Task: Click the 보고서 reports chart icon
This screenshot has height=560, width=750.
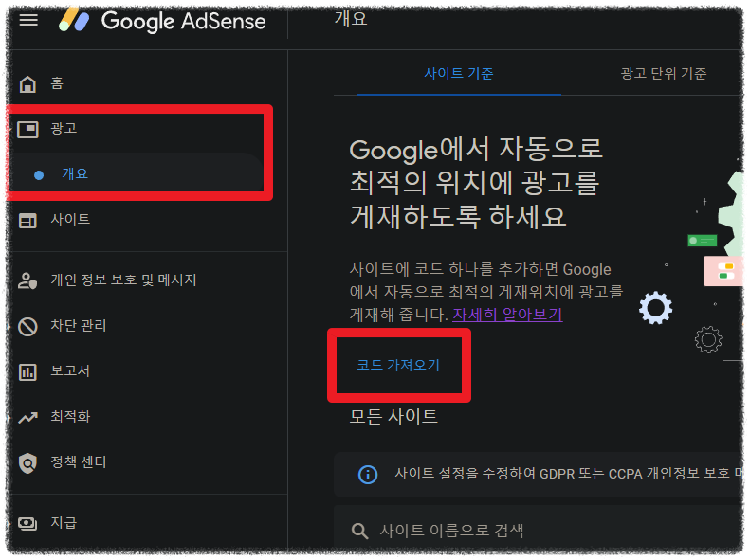Action: click(27, 371)
